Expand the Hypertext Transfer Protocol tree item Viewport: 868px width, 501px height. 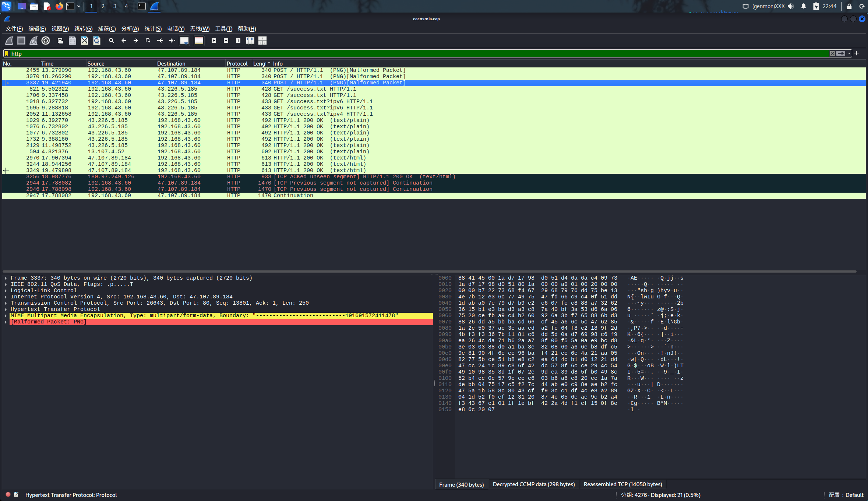click(6, 309)
